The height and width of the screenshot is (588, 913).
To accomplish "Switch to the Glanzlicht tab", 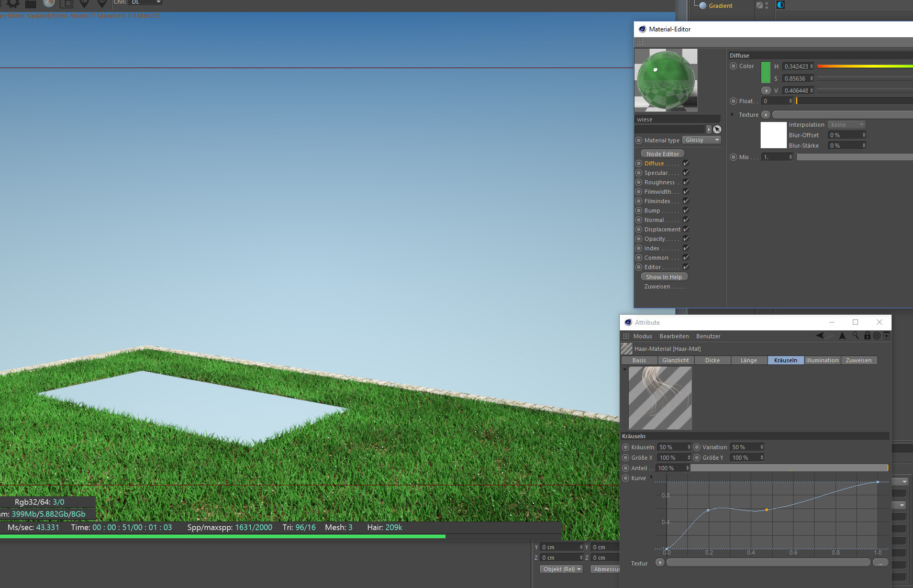I will (676, 360).
